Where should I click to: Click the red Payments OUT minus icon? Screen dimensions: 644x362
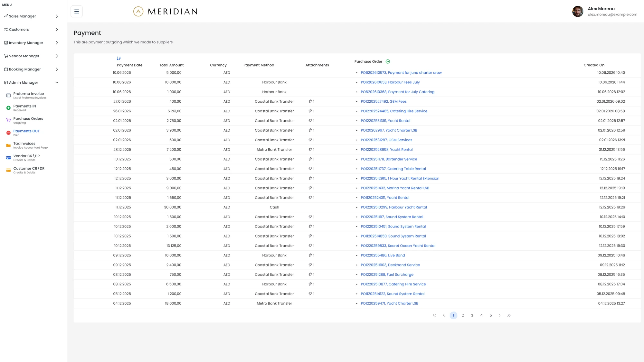coord(9,133)
